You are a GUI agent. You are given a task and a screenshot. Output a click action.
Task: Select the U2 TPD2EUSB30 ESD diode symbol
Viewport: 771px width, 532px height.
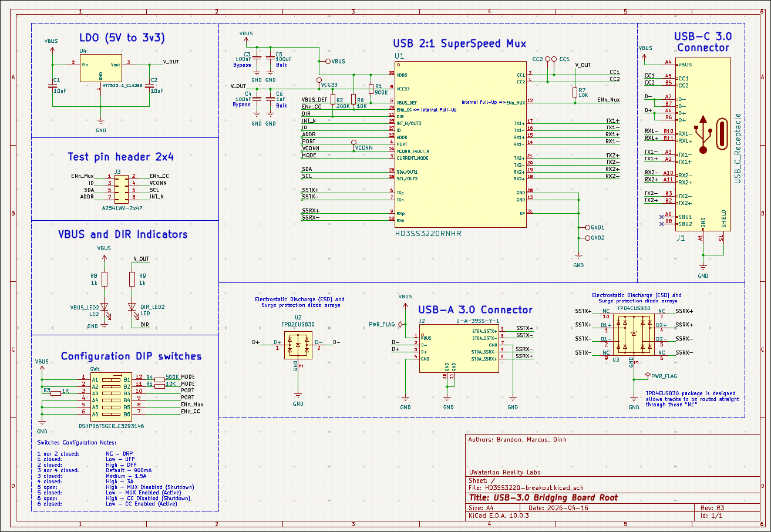[x=298, y=345]
